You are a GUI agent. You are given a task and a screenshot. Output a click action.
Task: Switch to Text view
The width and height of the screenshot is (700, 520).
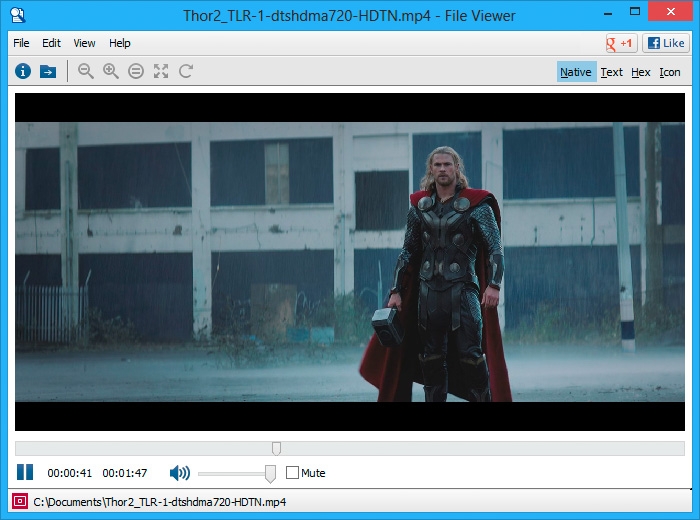pyautogui.click(x=612, y=72)
